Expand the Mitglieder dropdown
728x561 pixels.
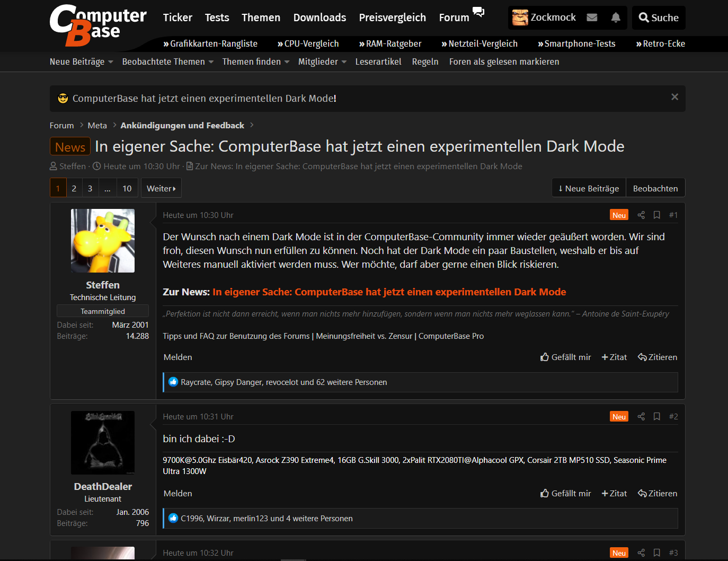click(344, 62)
